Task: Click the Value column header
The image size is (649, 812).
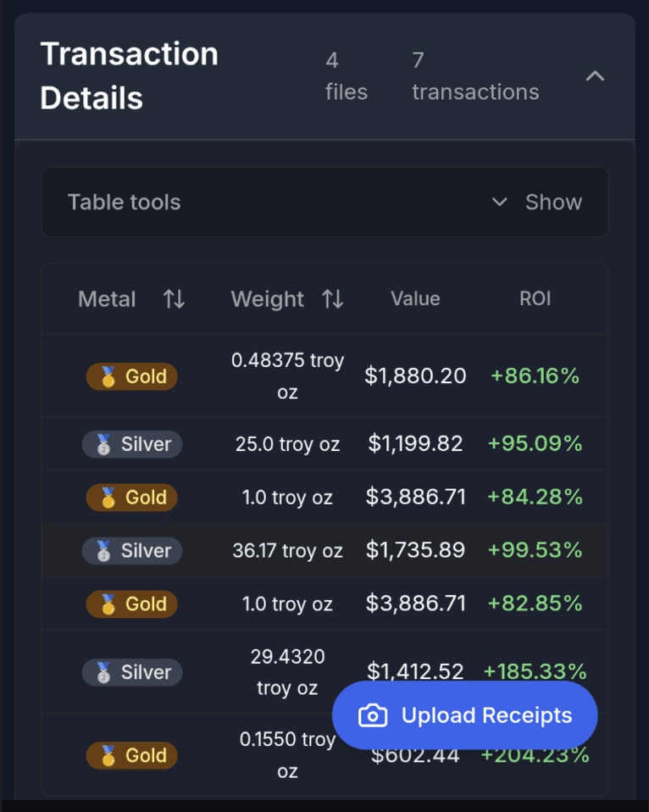Action: click(415, 299)
